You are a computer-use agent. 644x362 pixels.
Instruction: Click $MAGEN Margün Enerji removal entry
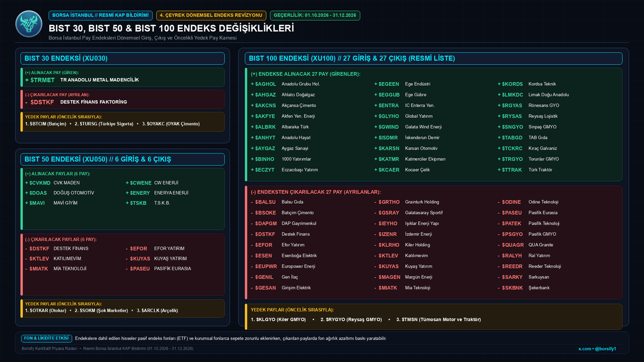[404, 277]
